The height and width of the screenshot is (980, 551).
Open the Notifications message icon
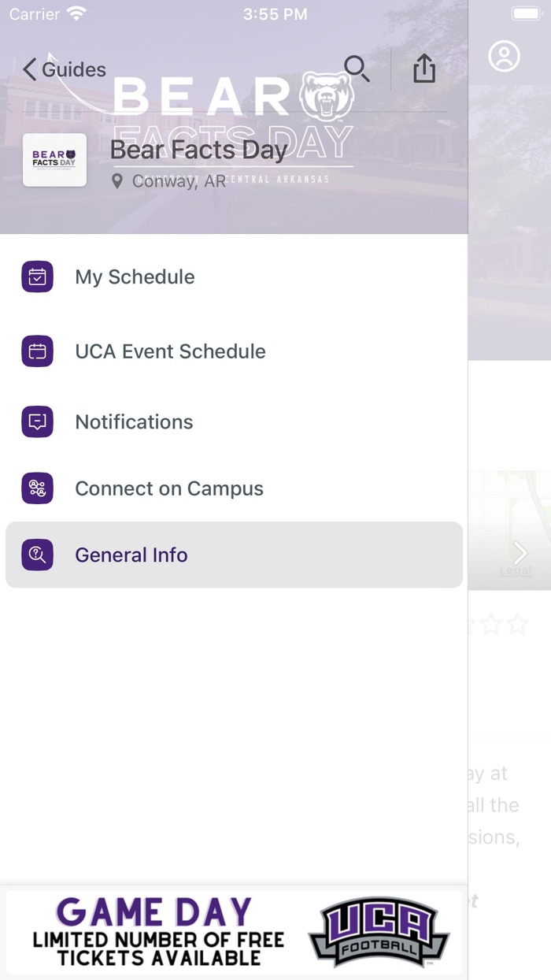click(37, 421)
